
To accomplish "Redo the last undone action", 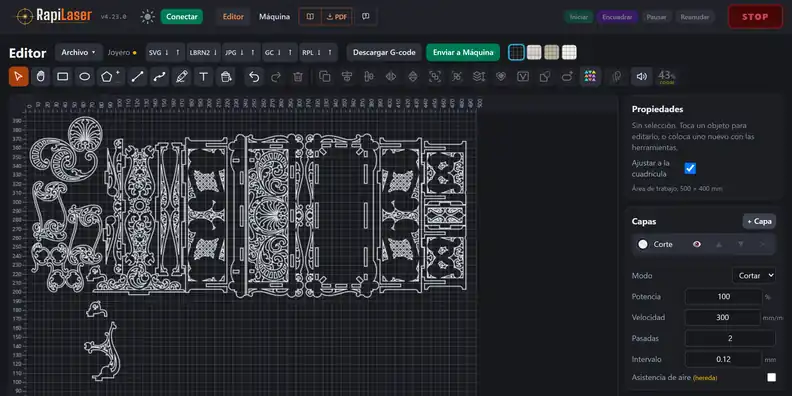I will [276, 77].
